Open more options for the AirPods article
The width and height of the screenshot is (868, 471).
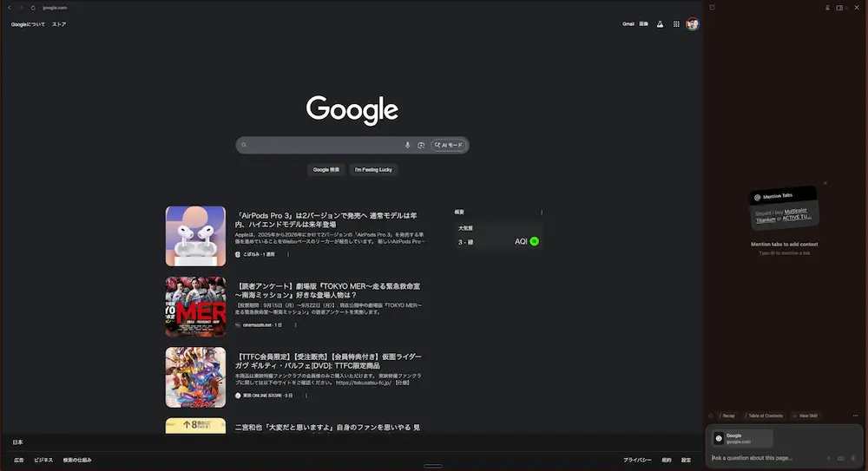click(288, 255)
